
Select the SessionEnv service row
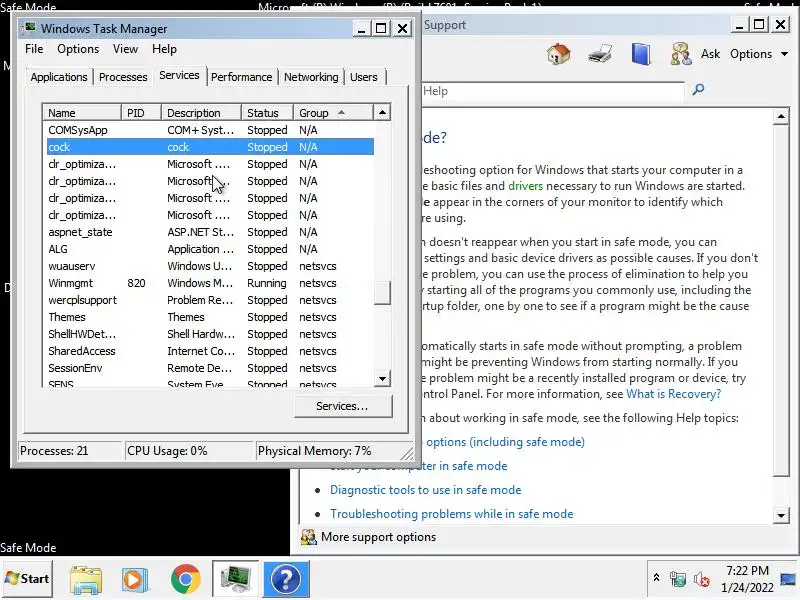[x=210, y=368]
